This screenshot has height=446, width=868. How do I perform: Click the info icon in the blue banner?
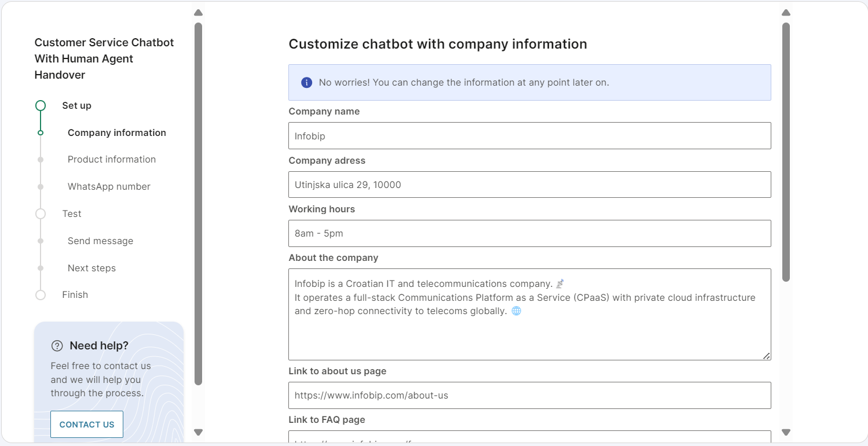(306, 82)
